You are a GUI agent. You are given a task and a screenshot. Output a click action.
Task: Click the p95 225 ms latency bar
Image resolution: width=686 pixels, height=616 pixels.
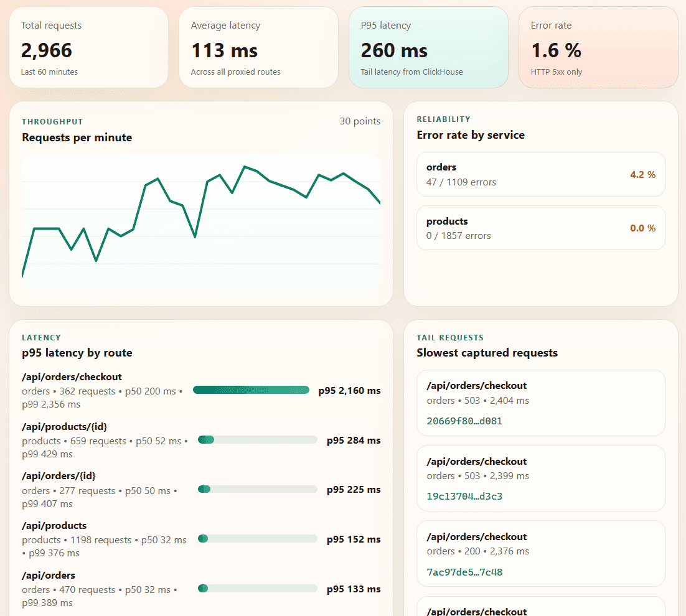[x=257, y=489]
